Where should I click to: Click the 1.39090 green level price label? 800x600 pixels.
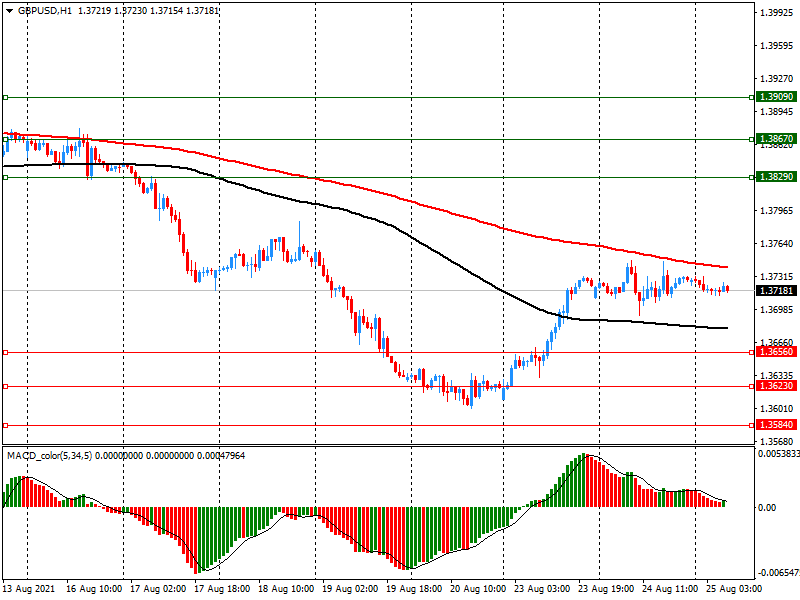click(776, 97)
